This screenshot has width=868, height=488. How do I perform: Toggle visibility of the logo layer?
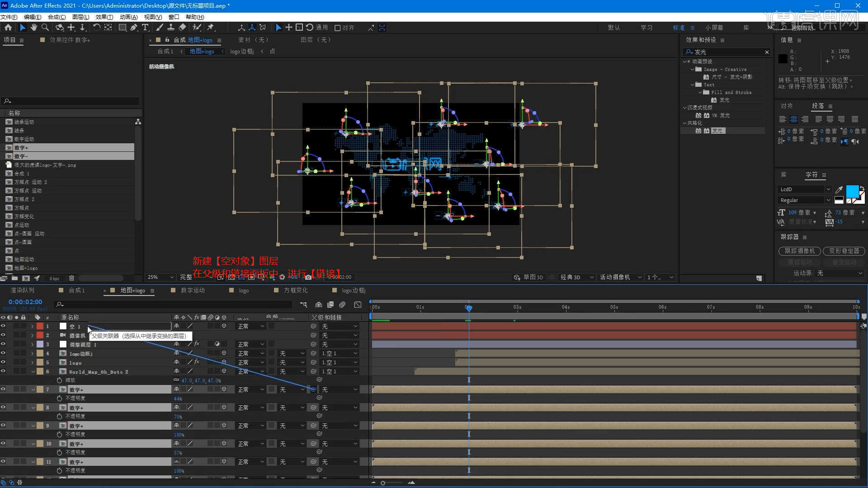(3, 362)
